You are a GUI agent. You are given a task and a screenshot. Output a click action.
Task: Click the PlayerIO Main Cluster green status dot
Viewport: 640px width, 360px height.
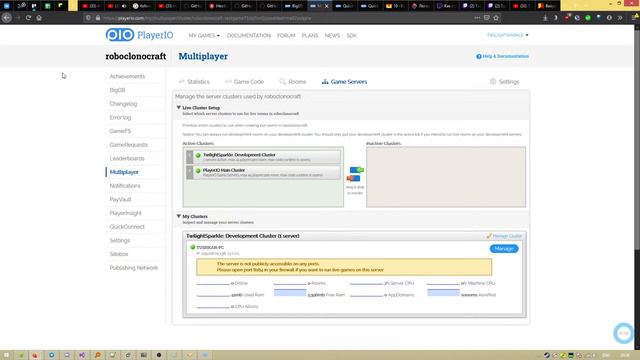[x=198, y=171]
